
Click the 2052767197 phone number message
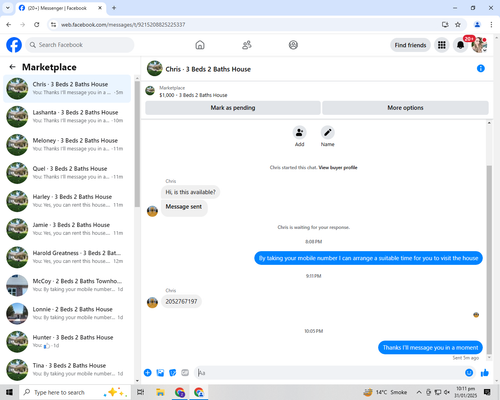pos(181,301)
